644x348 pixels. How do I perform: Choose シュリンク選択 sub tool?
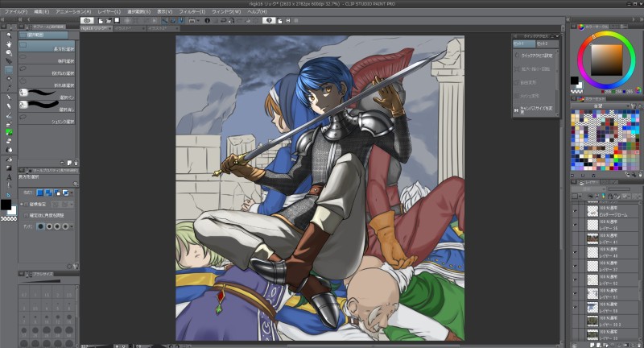coord(47,118)
